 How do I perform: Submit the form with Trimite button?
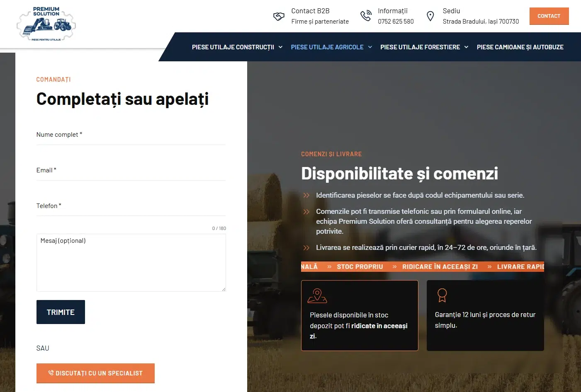[61, 312]
